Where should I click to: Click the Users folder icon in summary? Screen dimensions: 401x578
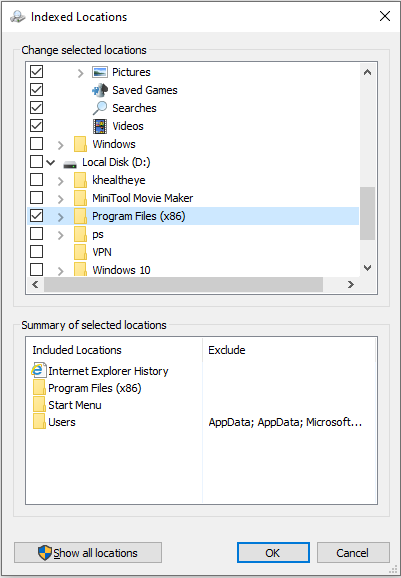(x=39, y=422)
